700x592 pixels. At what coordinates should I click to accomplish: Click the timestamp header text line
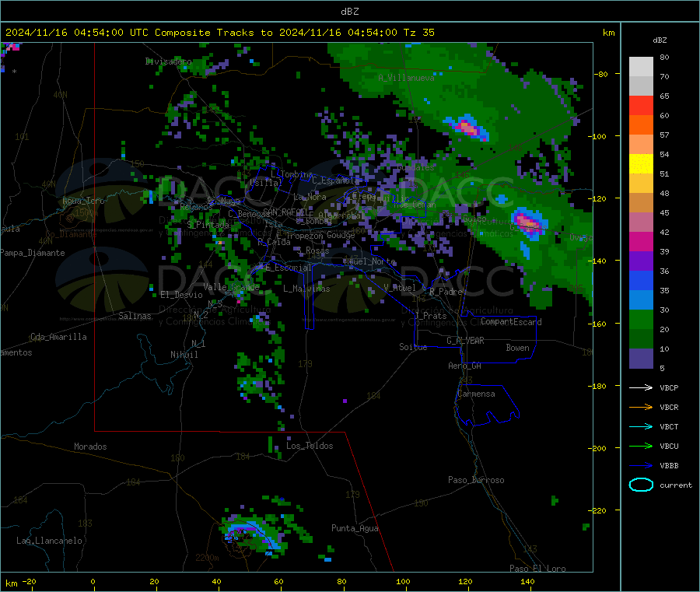coord(220,33)
